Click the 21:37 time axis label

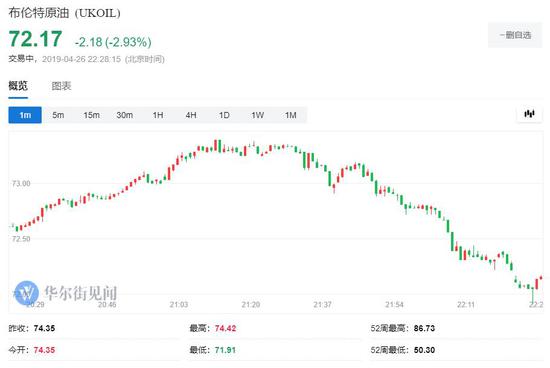click(x=322, y=305)
